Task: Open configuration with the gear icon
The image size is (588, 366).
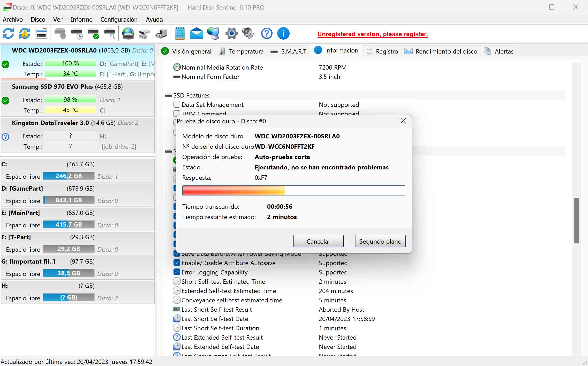Action: coord(231,34)
